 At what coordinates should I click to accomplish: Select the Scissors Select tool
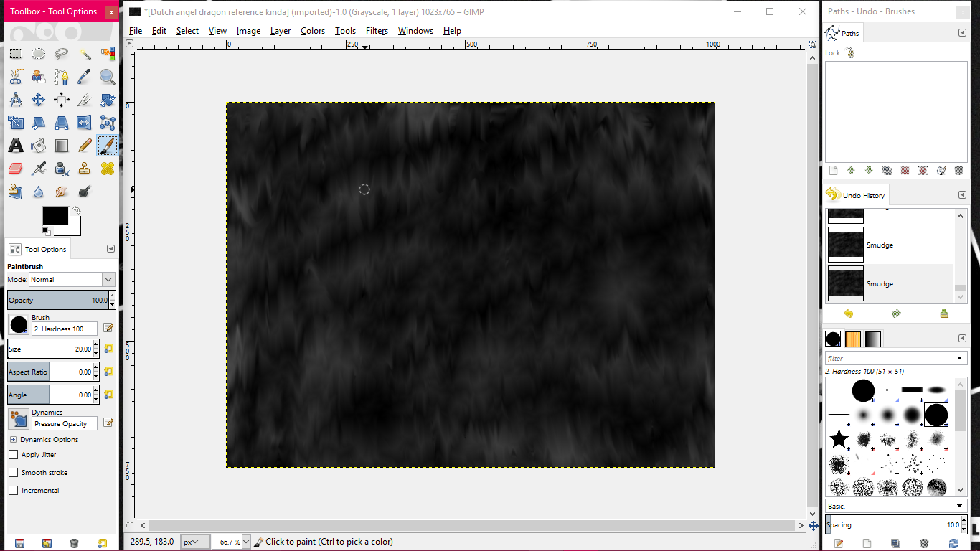pyautogui.click(x=16, y=77)
